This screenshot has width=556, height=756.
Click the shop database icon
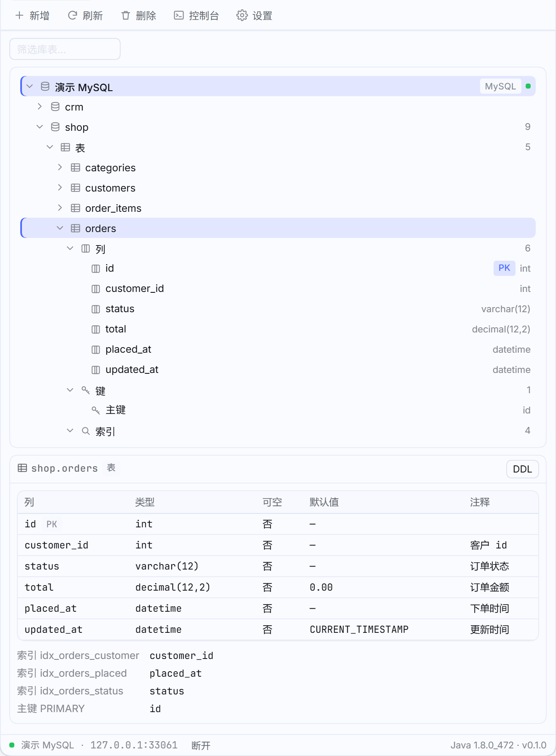(x=55, y=127)
